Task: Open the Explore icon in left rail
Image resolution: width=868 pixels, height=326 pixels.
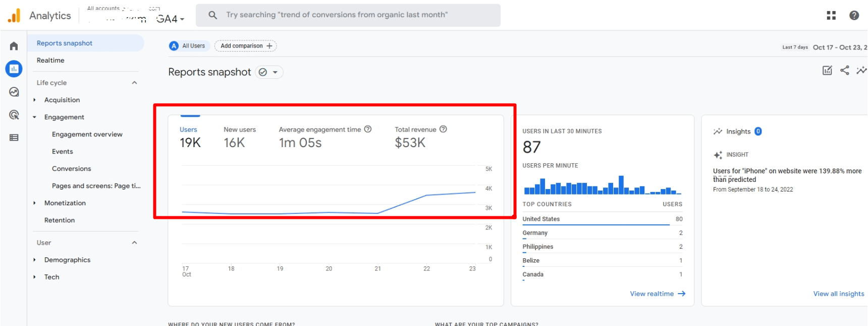Action: point(14,92)
